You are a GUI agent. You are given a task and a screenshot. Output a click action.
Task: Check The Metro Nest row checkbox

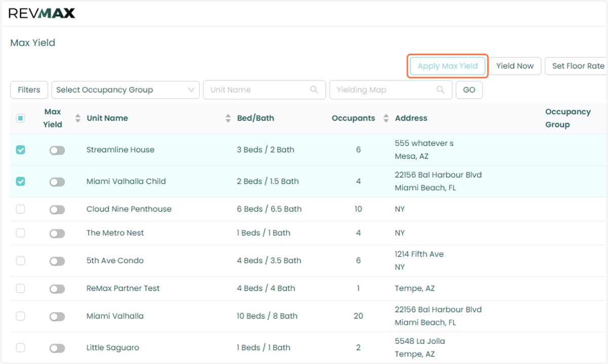coord(20,233)
